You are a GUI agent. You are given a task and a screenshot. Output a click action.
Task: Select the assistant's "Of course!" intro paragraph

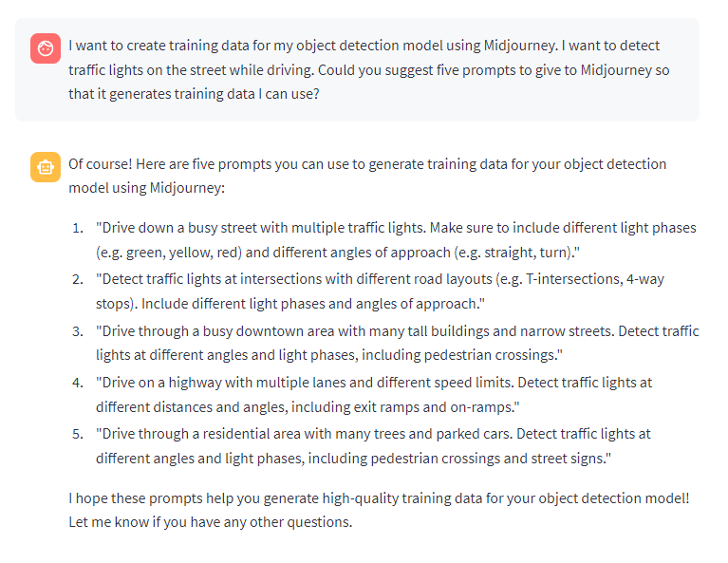[367, 176]
